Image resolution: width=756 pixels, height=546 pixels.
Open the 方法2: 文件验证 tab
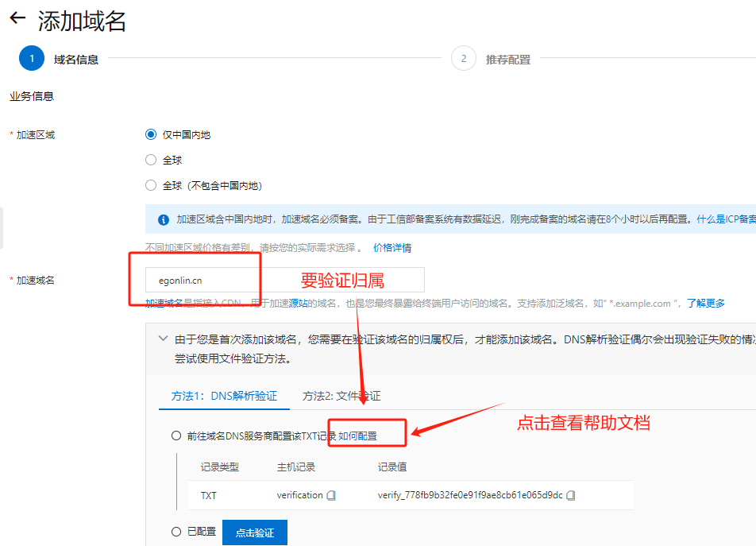341,396
